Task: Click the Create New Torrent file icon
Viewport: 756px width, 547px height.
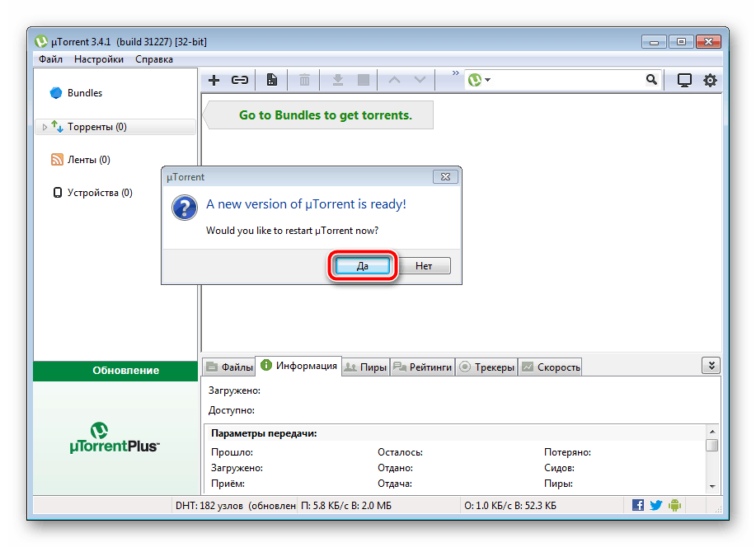Action: pyautogui.click(x=272, y=80)
